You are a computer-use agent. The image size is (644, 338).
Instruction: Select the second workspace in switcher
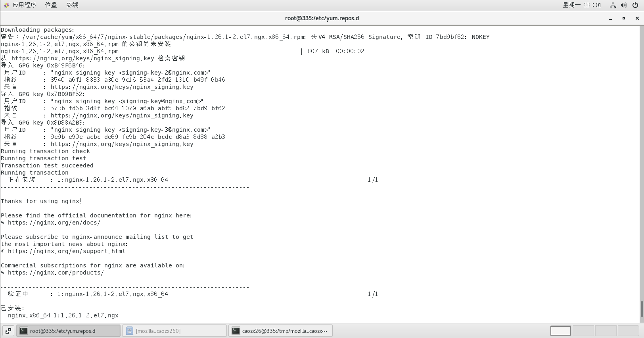point(583,331)
